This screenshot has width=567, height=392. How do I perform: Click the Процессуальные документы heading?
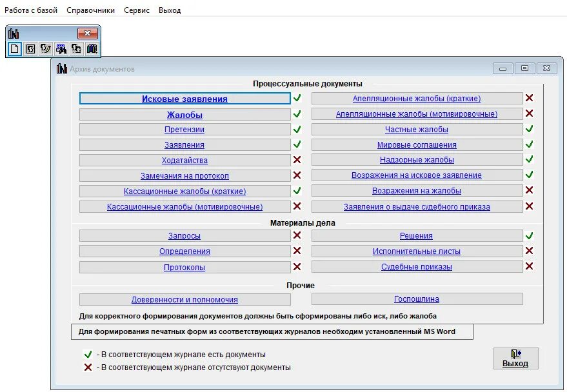tap(307, 84)
